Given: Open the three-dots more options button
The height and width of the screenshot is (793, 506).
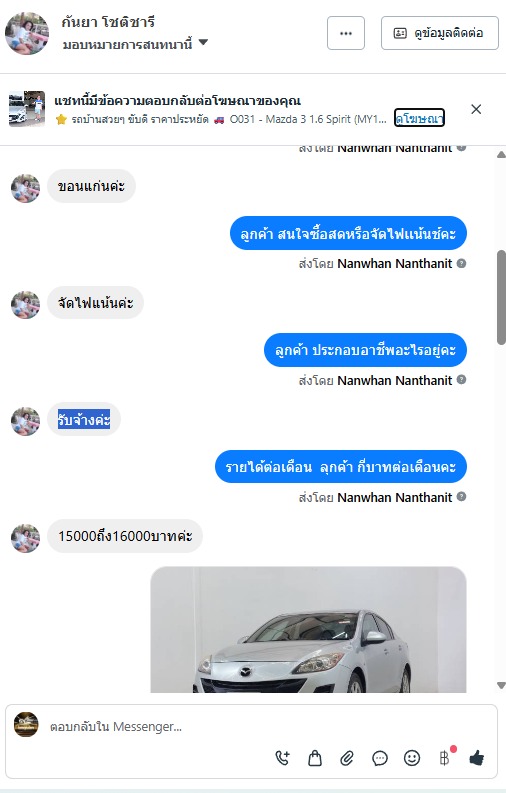Looking at the screenshot, I should pos(346,33).
